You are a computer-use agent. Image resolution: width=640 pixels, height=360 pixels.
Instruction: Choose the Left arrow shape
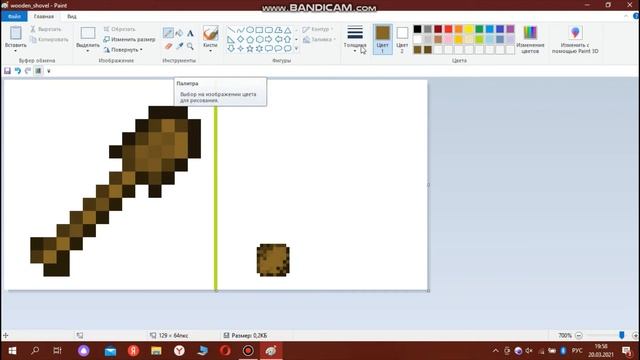278,40
